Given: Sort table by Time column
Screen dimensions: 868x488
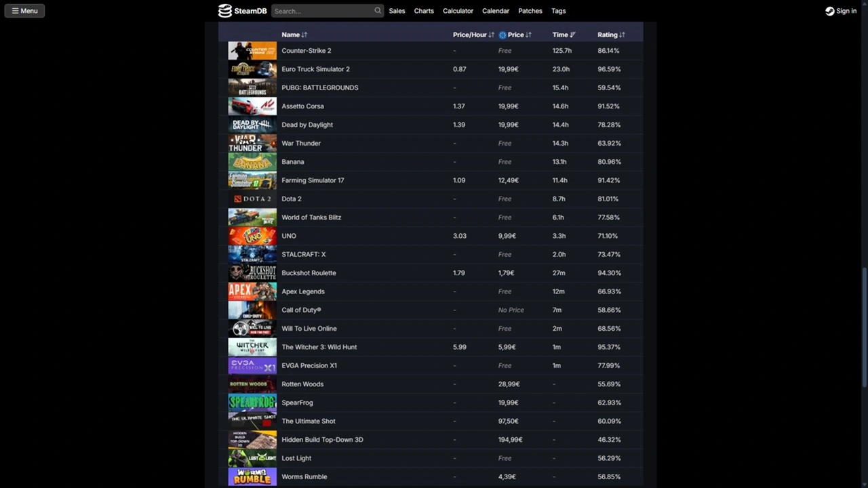Looking at the screenshot, I should [564, 35].
